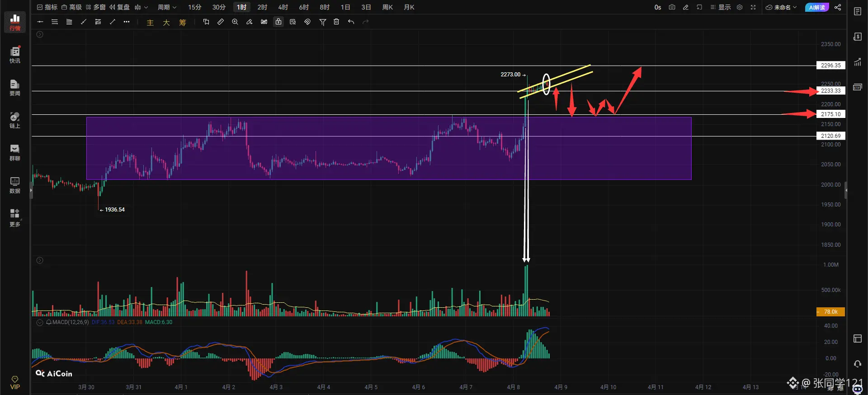Image resolution: width=868 pixels, height=395 pixels.
Task: Click the AI解读 button
Action: pos(817,7)
